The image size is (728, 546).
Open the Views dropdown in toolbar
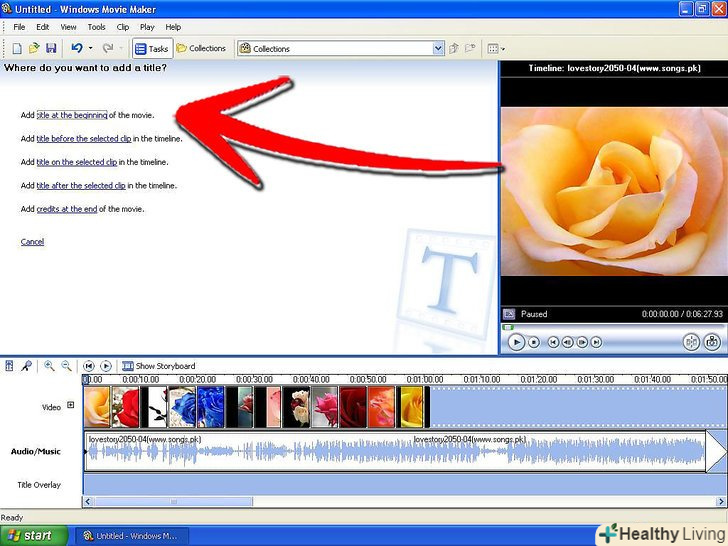click(495, 48)
